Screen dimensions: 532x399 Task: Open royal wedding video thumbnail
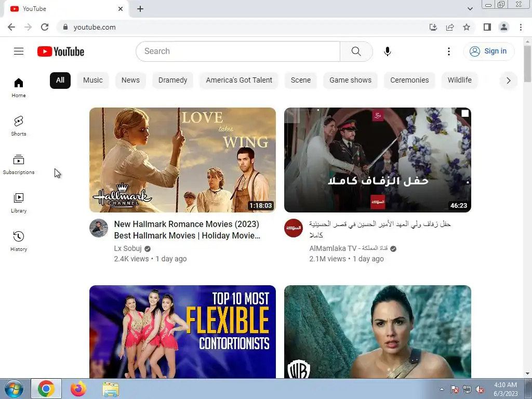378,160
